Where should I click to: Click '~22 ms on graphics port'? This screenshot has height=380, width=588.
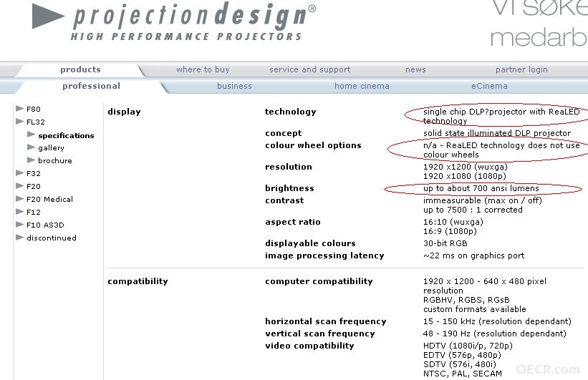click(473, 255)
